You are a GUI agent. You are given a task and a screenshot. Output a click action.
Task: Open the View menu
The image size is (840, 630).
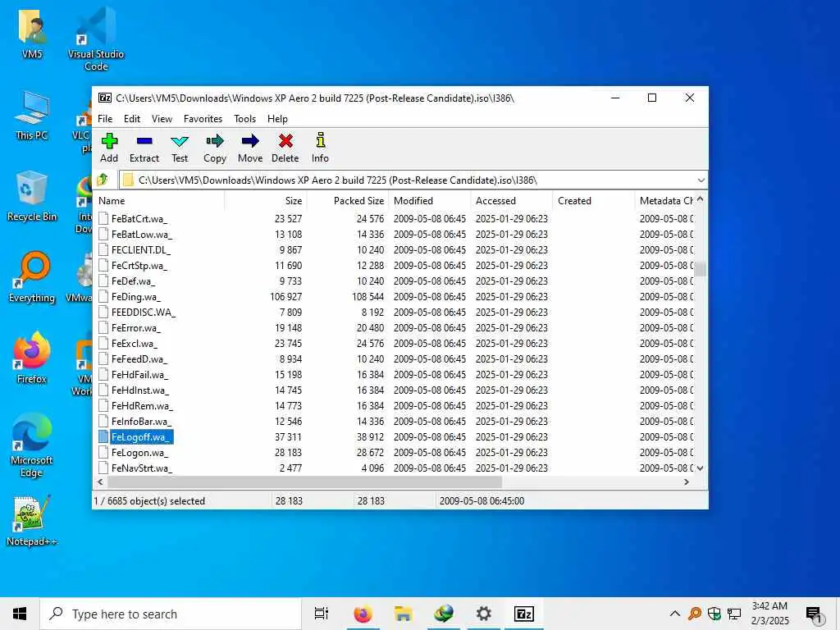tap(162, 119)
